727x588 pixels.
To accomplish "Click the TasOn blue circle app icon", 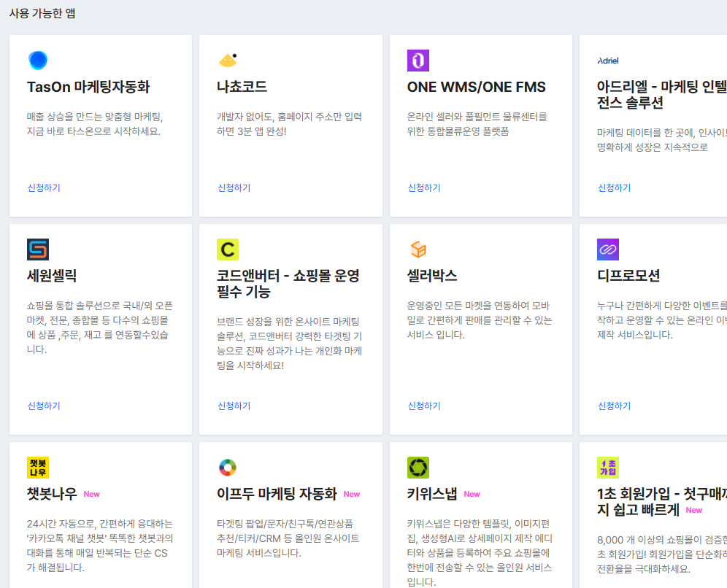I will (x=38, y=61).
